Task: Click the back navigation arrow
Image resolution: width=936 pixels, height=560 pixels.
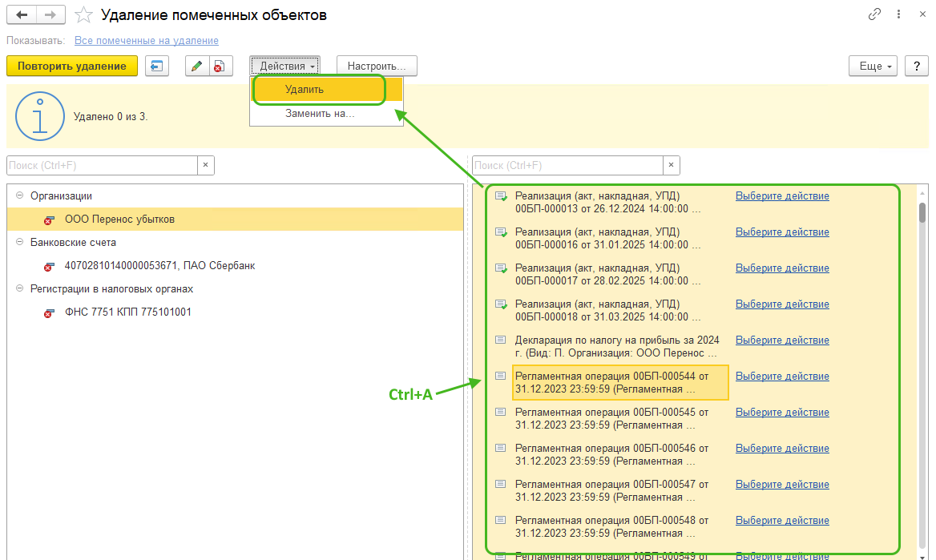Action: (22, 15)
